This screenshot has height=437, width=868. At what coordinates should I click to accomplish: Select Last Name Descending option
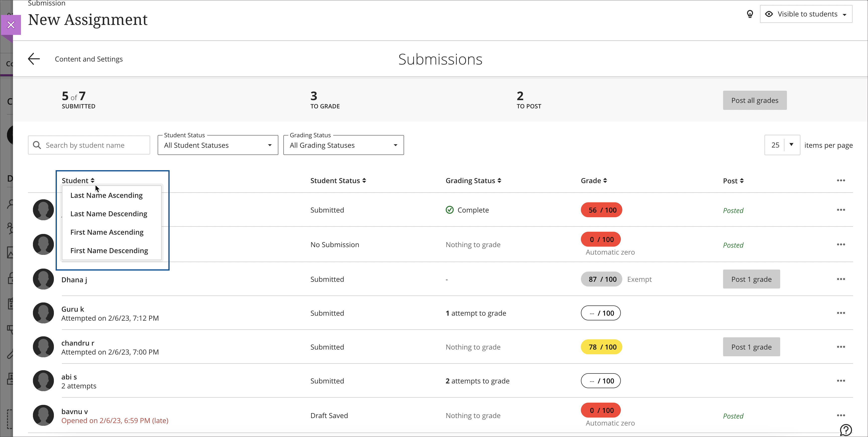[108, 214]
